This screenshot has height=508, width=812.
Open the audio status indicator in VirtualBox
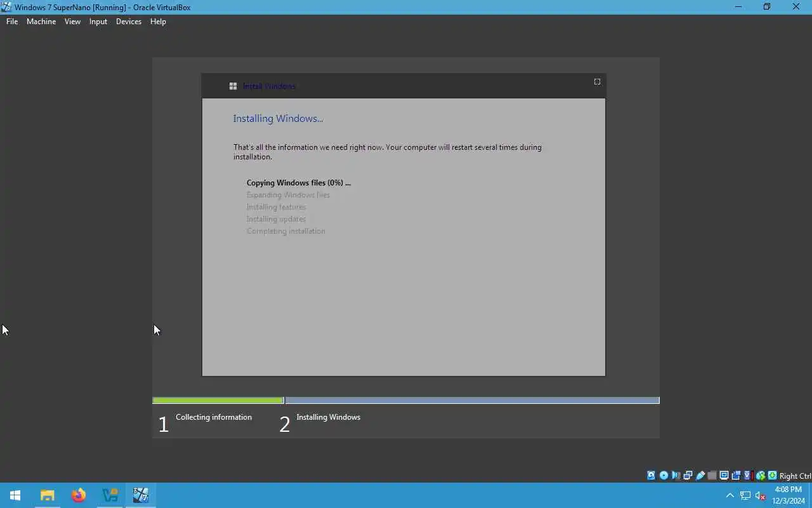coord(676,476)
